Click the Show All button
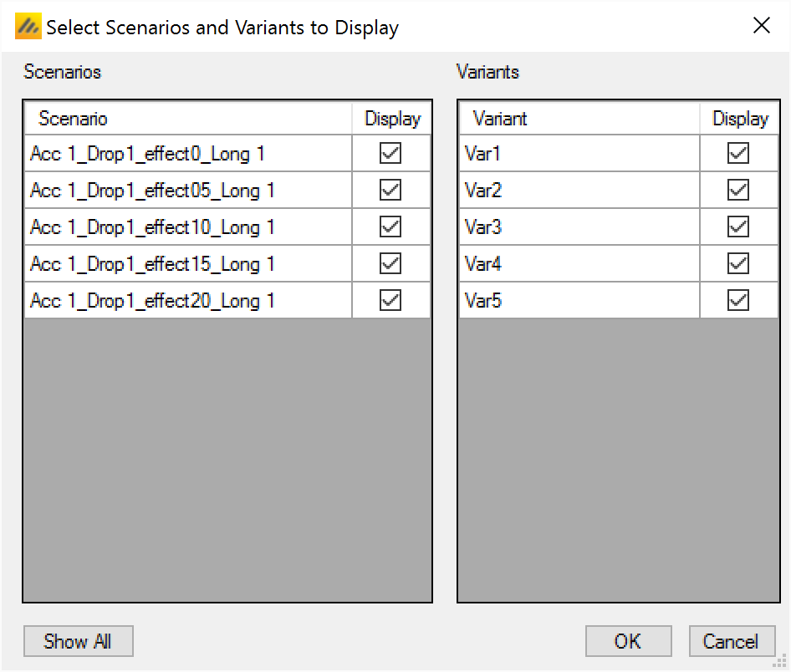The image size is (791, 672). [x=77, y=642]
